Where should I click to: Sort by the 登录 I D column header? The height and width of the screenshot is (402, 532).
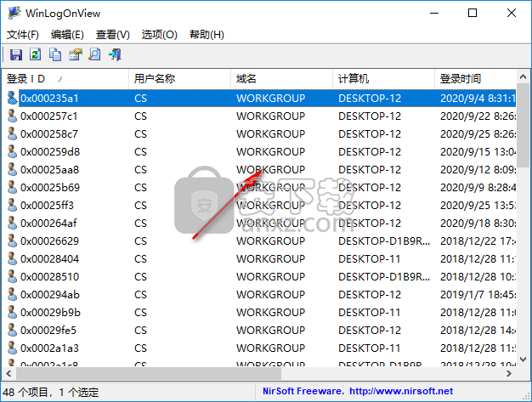[x=65, y=79]
